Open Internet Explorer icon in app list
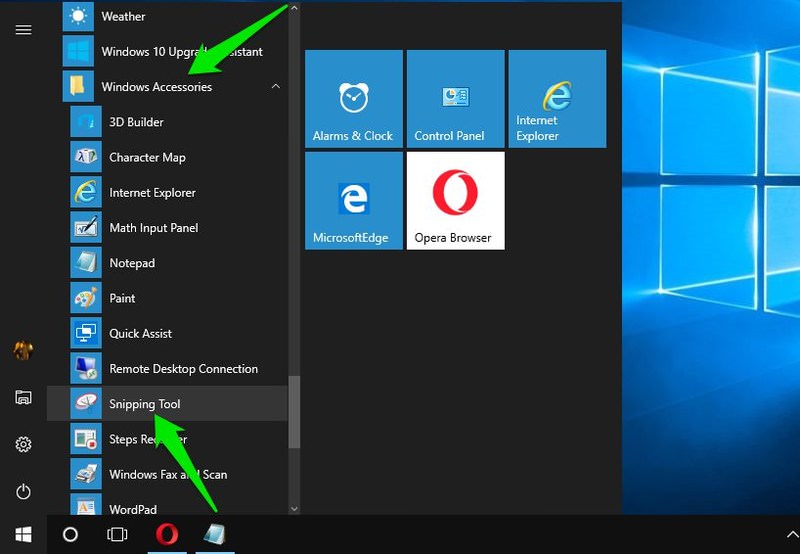This screenshot has width=800, height=554. (x=86, y=192)
